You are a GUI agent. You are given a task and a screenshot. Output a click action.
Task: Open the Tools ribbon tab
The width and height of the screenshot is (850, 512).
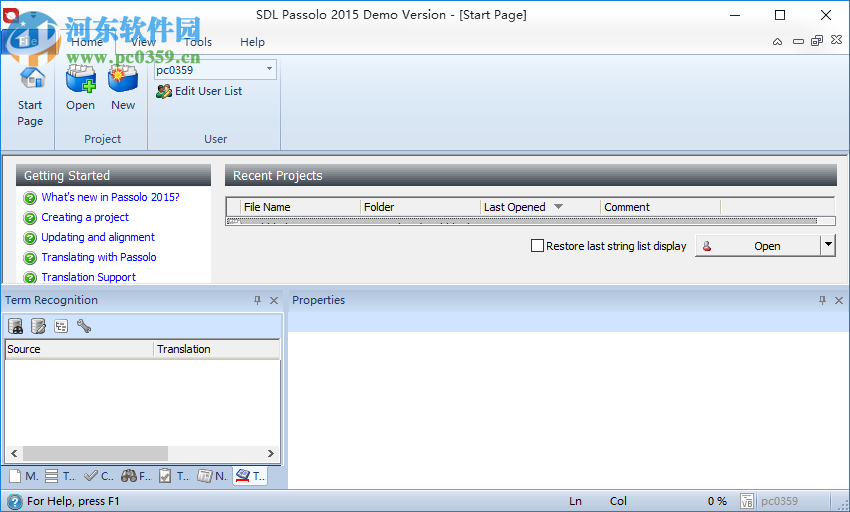tap(198, 42)
